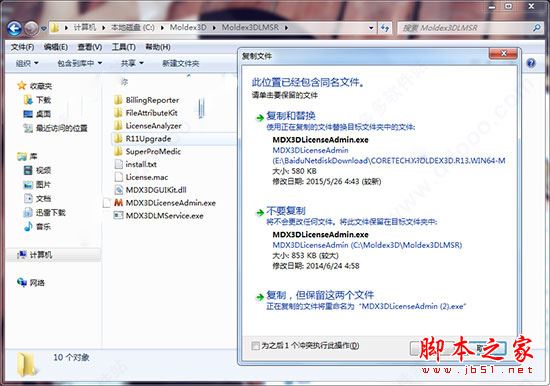Open the 文件(F) menu
550x386 pixels.
pos(22,47)
